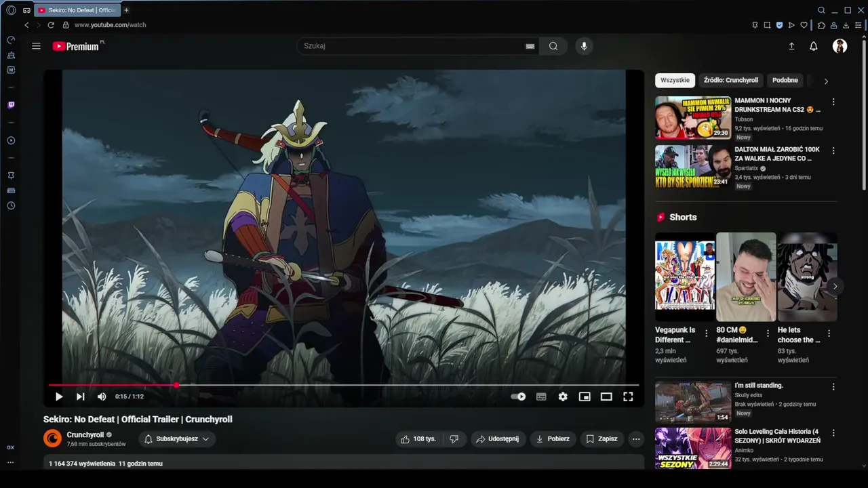The height and width of the screenshot is (488, 868).
Task: Open the pinboards icon in the sidebar
Action: coord(11,176)
